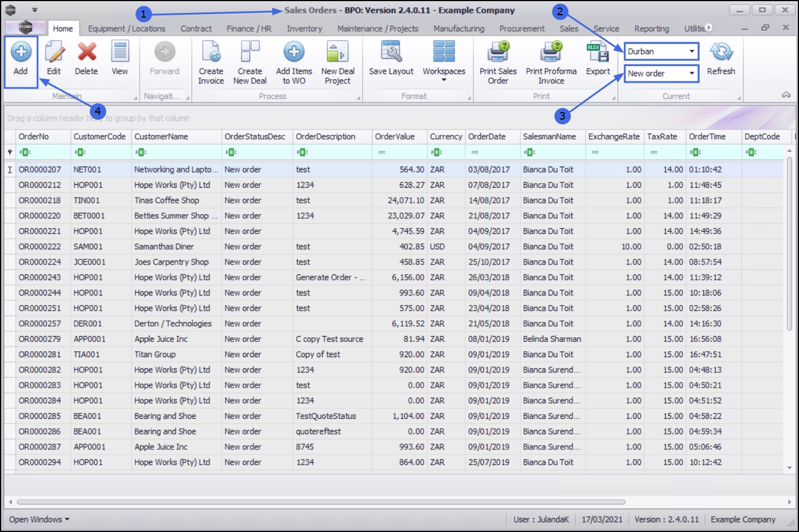Expand the Workspaces dropdown menu
Viewport: 799px width, 532px height.
point(444,80)
